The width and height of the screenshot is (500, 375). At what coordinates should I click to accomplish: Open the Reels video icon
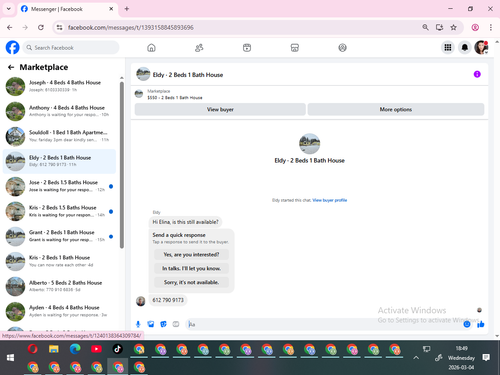(247, 48)
